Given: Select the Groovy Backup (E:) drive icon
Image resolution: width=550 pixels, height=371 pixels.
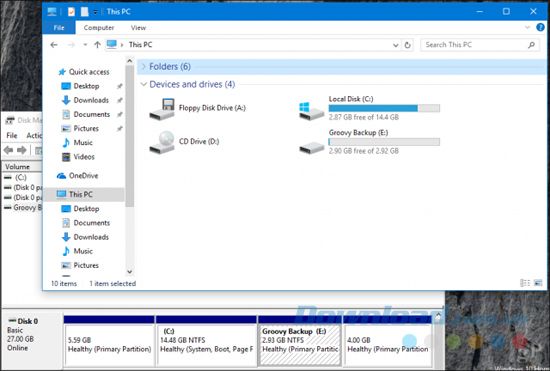Looking at the screenshot, I should click(x=311, y=147).
